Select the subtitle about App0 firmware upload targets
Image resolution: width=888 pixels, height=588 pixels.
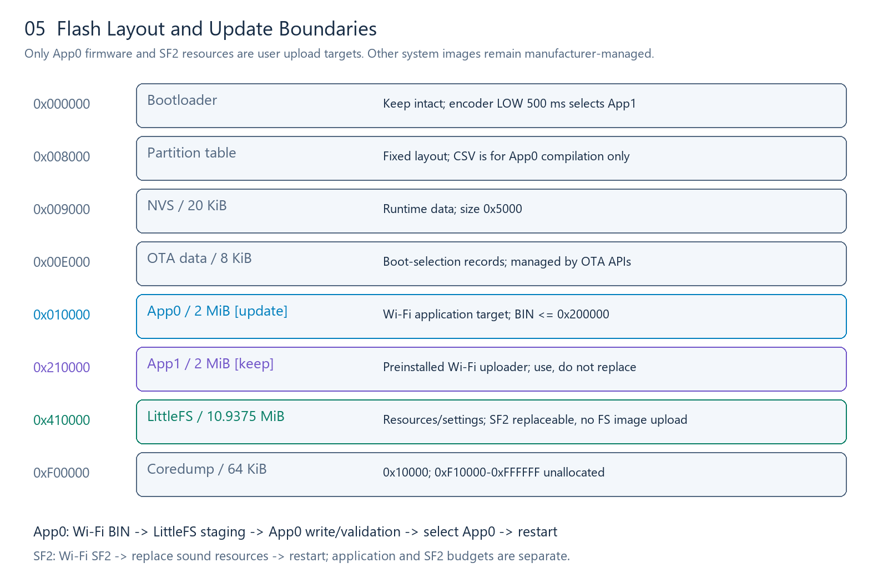point(339,54)
